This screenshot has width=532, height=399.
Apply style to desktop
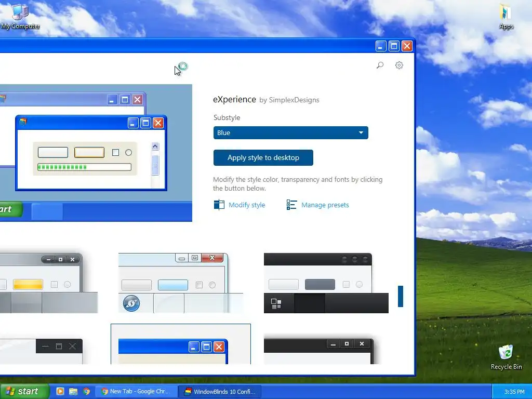(x=263, y=157)
